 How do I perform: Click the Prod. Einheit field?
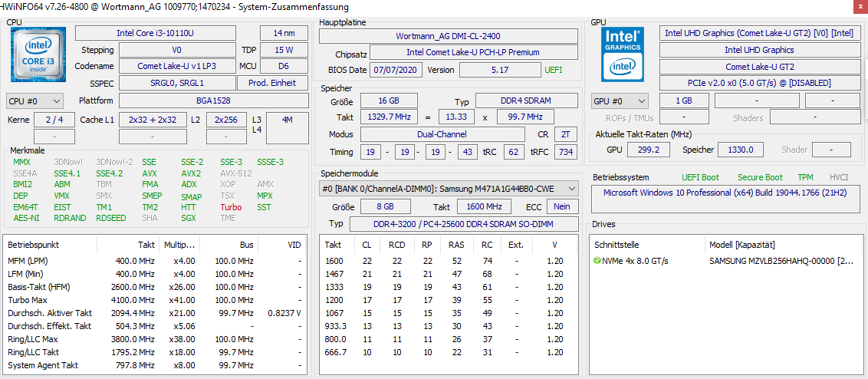click(272, 83)
